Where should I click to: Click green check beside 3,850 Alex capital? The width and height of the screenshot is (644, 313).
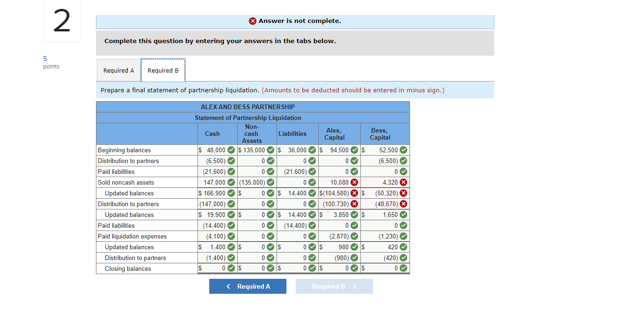pyautogui.click(x=355, y=215)
